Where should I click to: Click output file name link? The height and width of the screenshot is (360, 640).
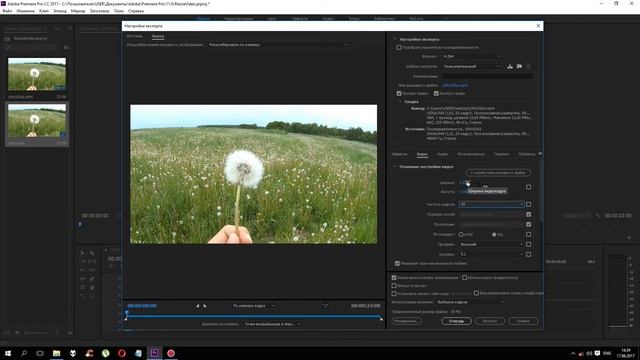coord(455,85)
